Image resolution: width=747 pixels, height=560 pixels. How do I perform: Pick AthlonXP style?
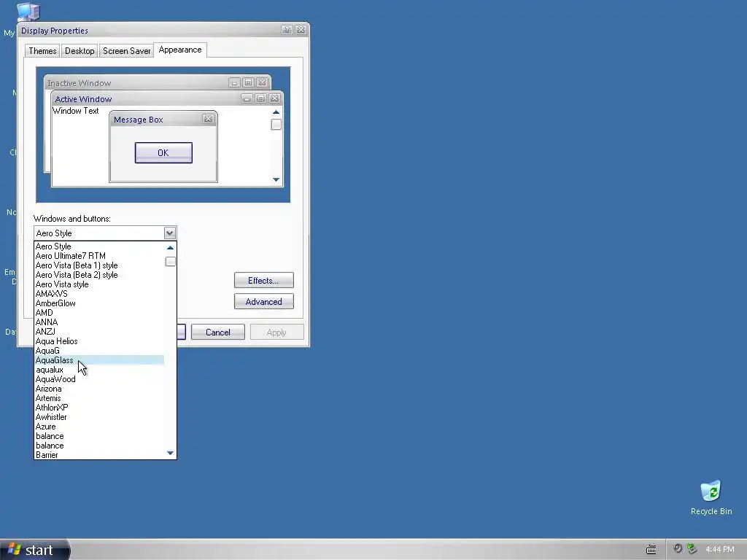point(99,408)
